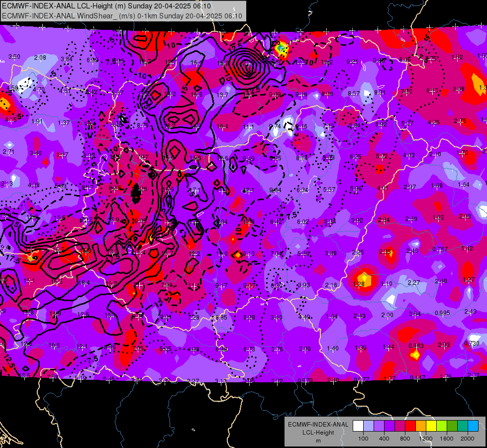
Task: Click the legend tick label 400
Action: click(384, 439)
